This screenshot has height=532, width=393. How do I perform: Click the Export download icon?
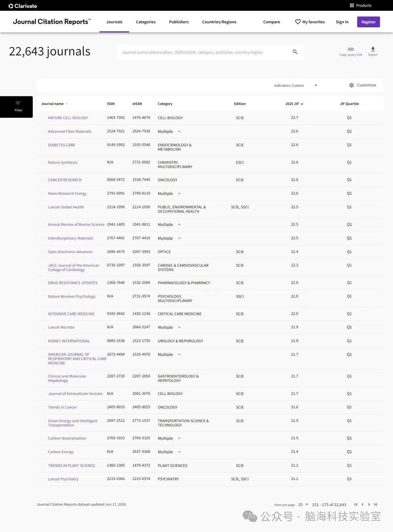point(373,49)
